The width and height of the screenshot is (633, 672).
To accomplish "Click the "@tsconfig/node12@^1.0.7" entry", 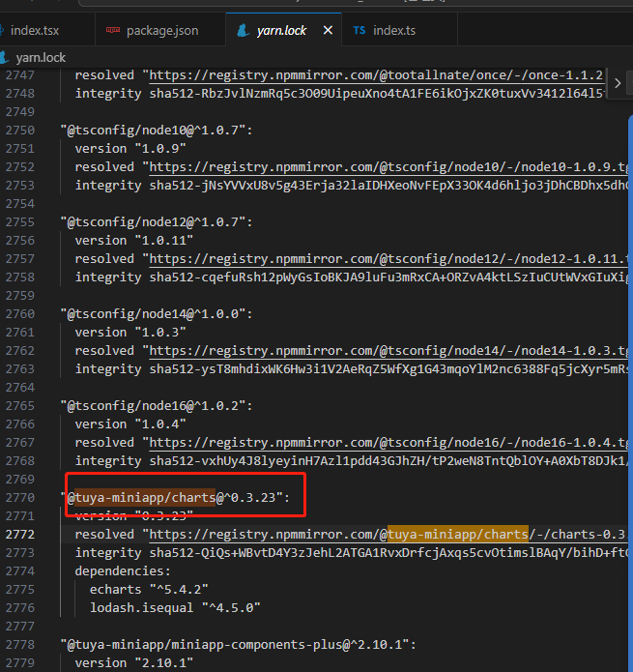I will click(157, 222).
